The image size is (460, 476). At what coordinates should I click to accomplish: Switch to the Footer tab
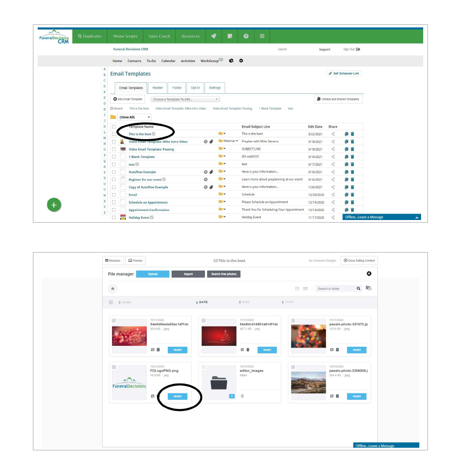[177, 88]
